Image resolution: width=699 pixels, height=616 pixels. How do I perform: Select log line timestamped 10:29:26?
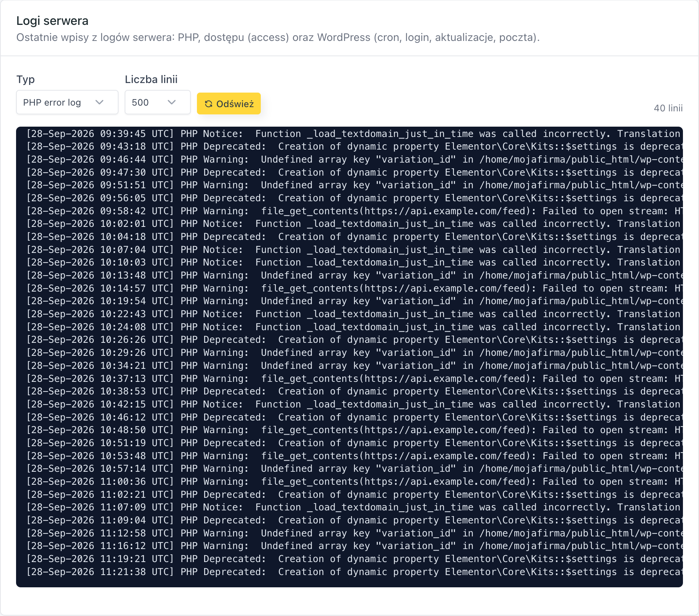click(354, 353)
